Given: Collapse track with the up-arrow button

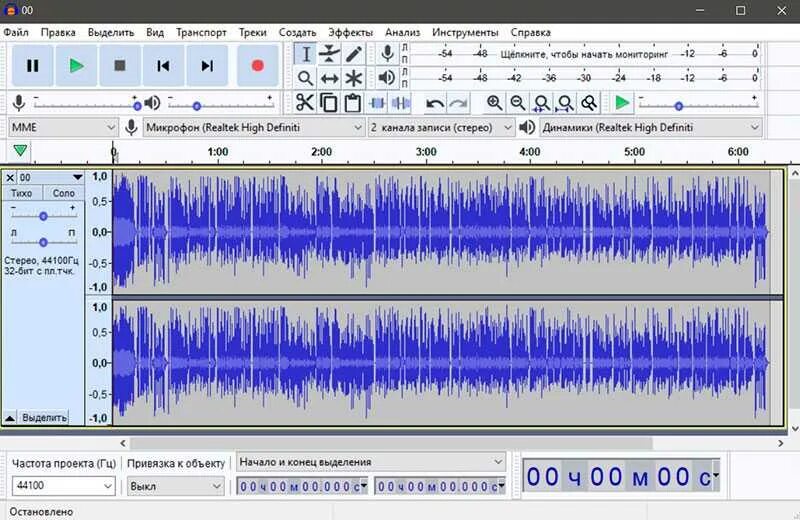Looking at the screenshot, I should tap(10, 418).
